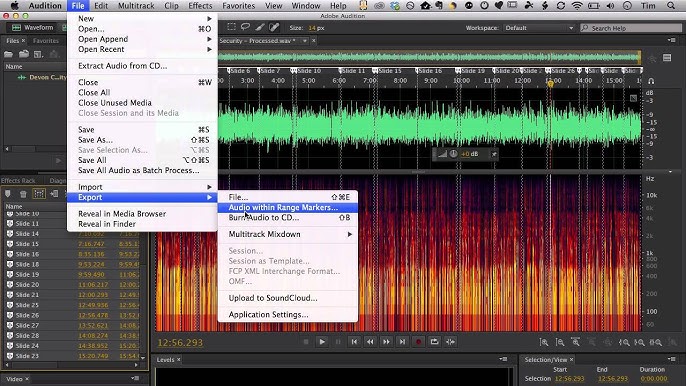Click the Play button in transport

point(322,342)
